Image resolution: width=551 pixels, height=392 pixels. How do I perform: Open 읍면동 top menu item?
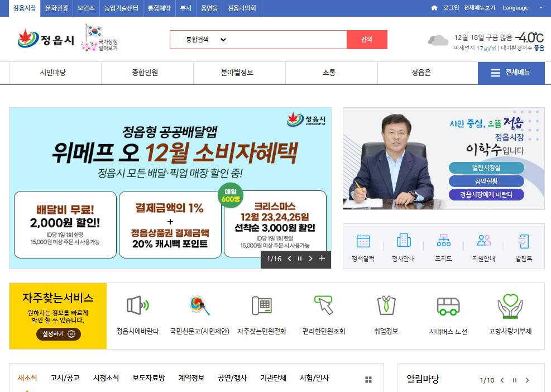(x=209, y=8)
